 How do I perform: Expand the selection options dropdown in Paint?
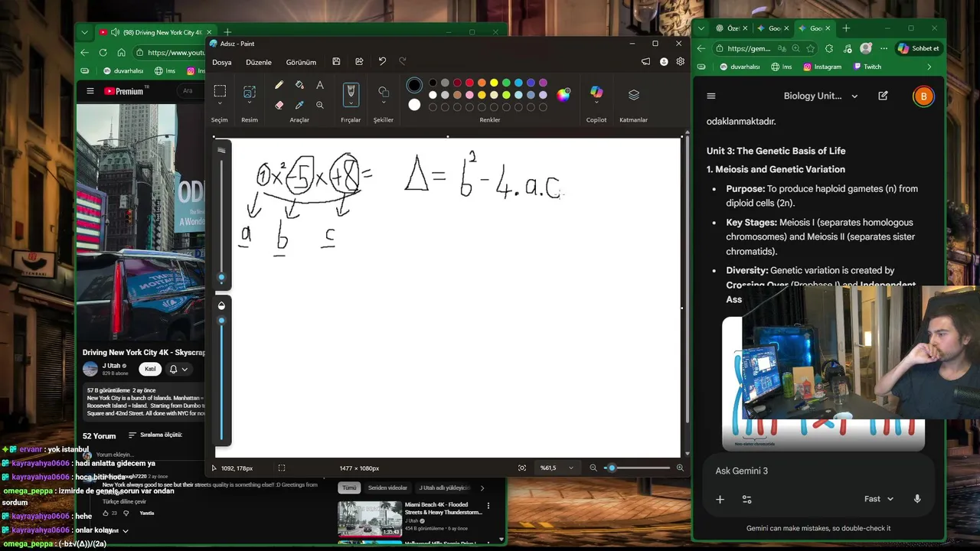click(220, 103)
